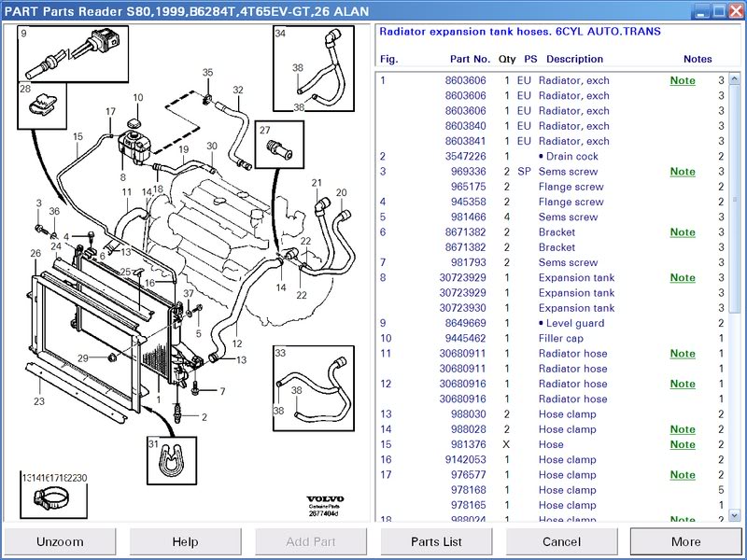Click callout number 7 in diagram
This screenshot has height=560, width=747.
(x=222, y=391)
